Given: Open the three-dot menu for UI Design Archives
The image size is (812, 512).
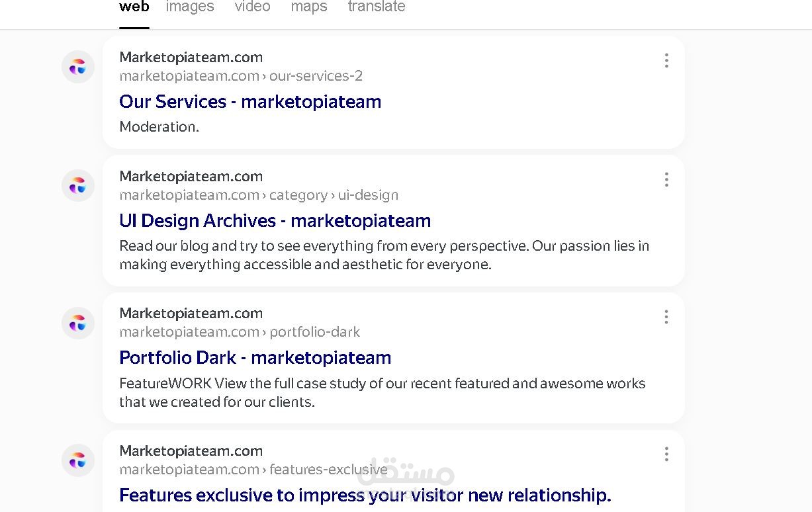Looking at the screenshot, I should (666, 179).
